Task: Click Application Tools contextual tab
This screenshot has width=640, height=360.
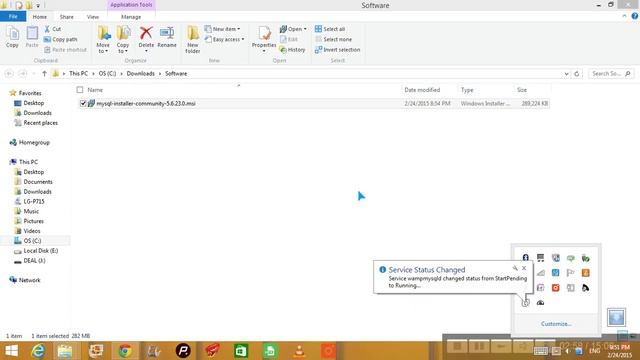Action: click(131, 5)
